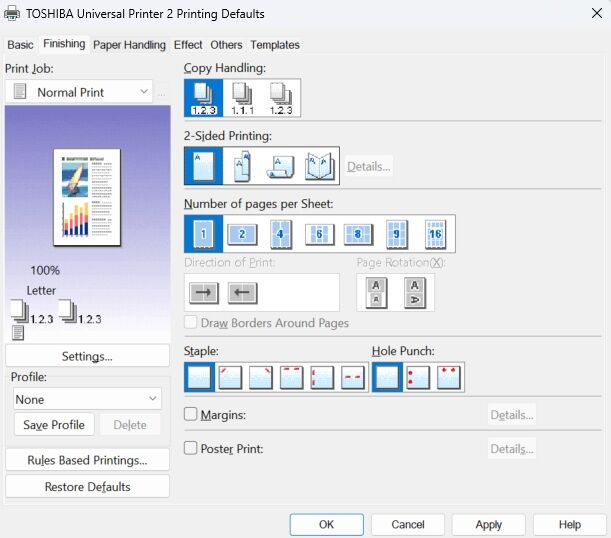Expand the Profile dropdown set to None

click(x=87, y=398)
